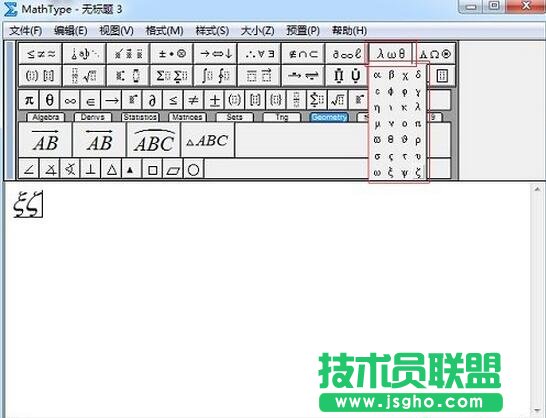The width and height of the screenshot is (546, 418).
Task: Open the lowercase Greek letters palette
Action: click(x=390, y=54)
